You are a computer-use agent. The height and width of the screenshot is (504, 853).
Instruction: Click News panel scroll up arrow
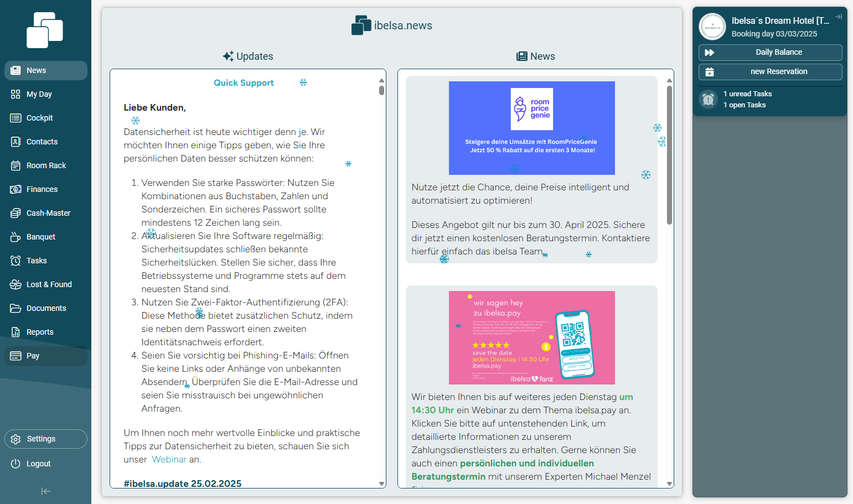pos(669,80)
